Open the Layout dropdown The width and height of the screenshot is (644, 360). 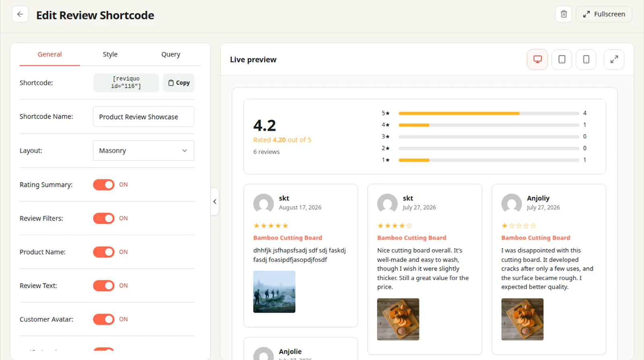coord(144,151)
